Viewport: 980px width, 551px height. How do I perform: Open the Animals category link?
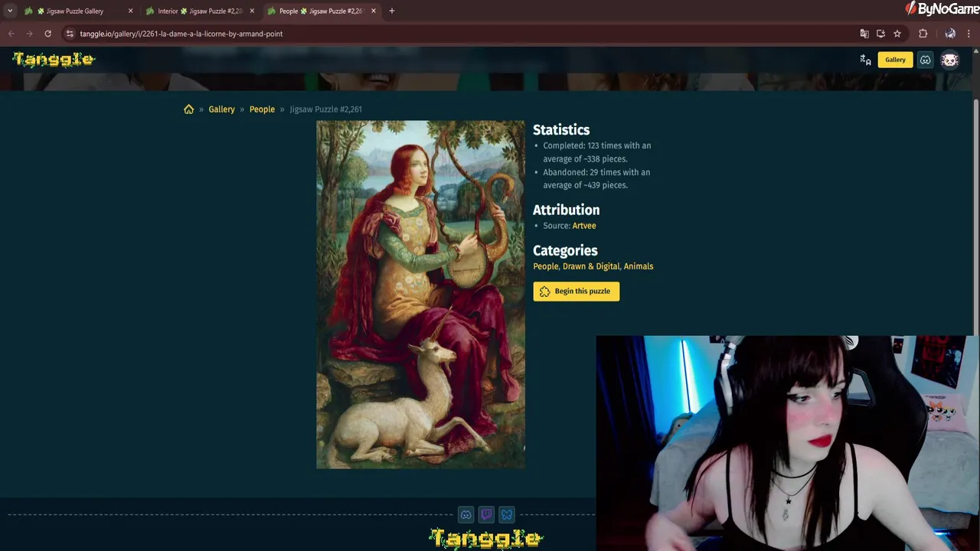639,266
